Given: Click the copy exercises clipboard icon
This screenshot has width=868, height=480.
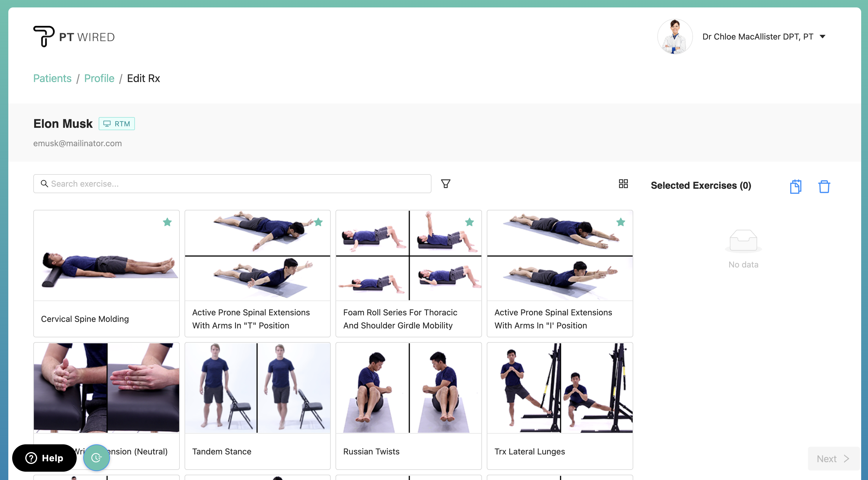Looking at the screenshot, I should pos(795,186).
